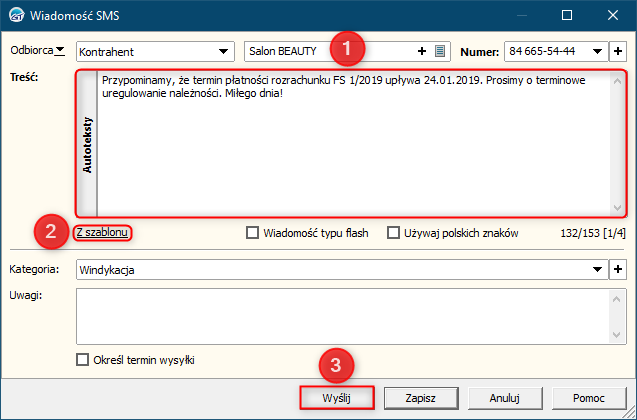Open the Numer phone number dropdown
This screenshot has width=637, height=420.
click(x=597, y=52)
